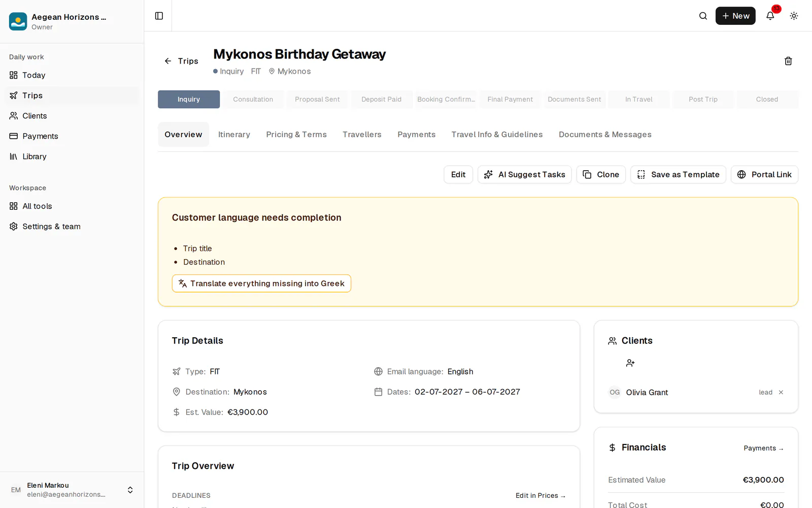This screenshot has height=508, width=812.
Task: Click the Edit button
Action: pos(458,175)
